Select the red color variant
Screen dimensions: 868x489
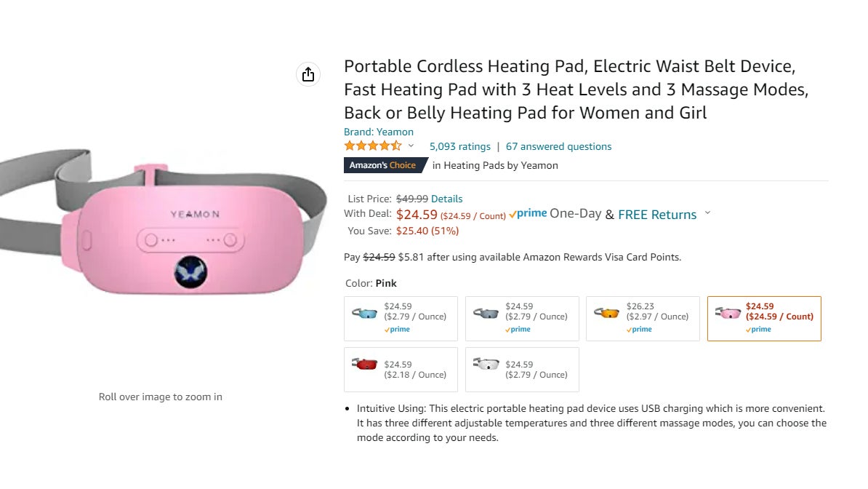click(400, 369)
